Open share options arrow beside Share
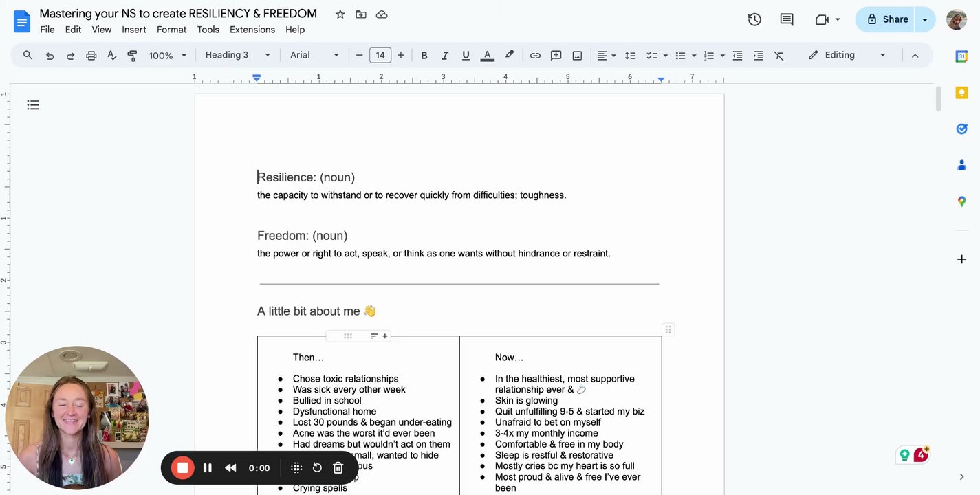Image resolution: width=980 pixels, height=495 pixels. (x=925, y=19)
